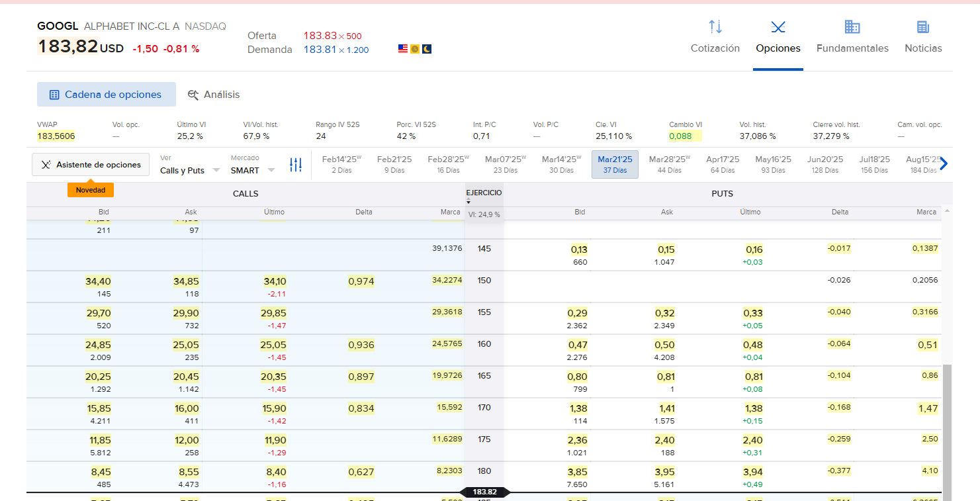Click put último 2,40 at strike 175
980x501 pixels.
pyautogui.click(x=753, y=440)
